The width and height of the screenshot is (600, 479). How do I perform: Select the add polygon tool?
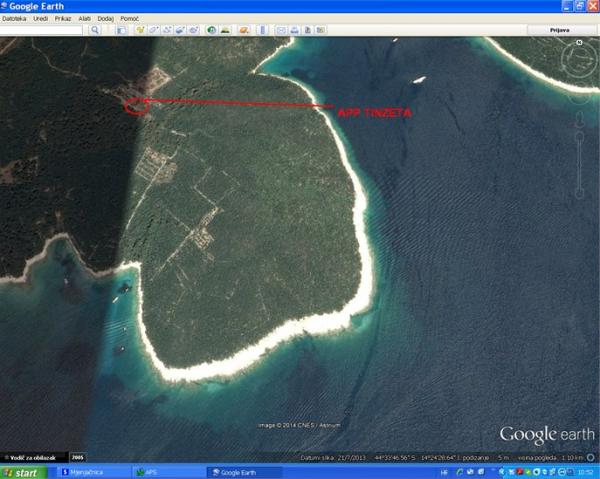[153, 30]
